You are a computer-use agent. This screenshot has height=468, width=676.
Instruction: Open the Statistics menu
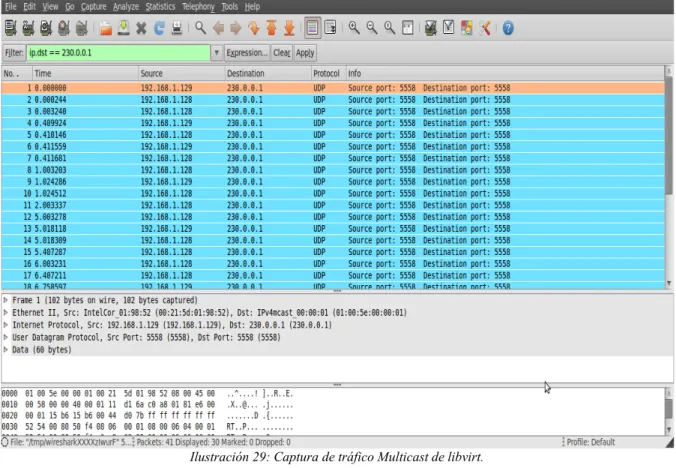pos(160,6)
